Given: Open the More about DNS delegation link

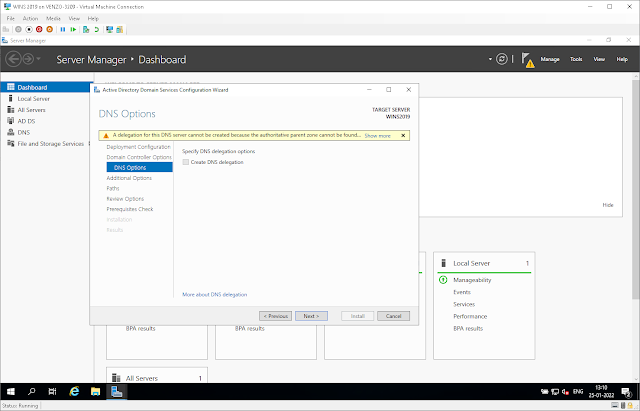Looking at the screenshot, I should coord(215,294).
